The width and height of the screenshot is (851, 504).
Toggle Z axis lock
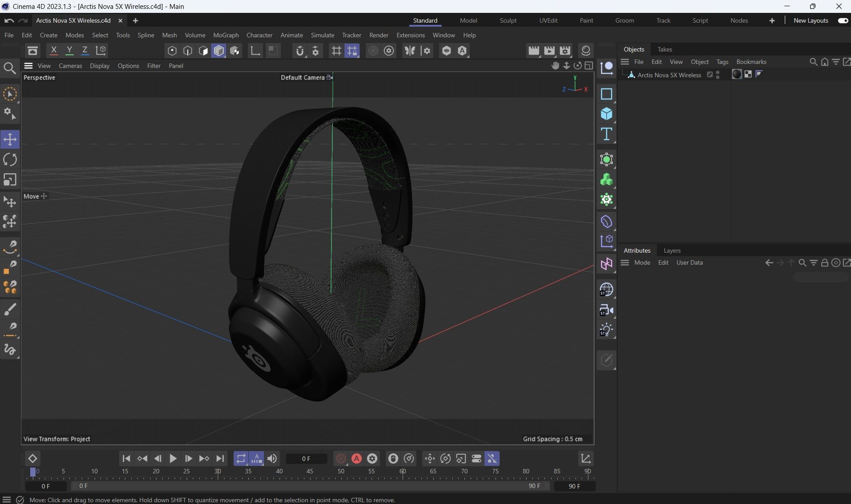pos(85,51)
